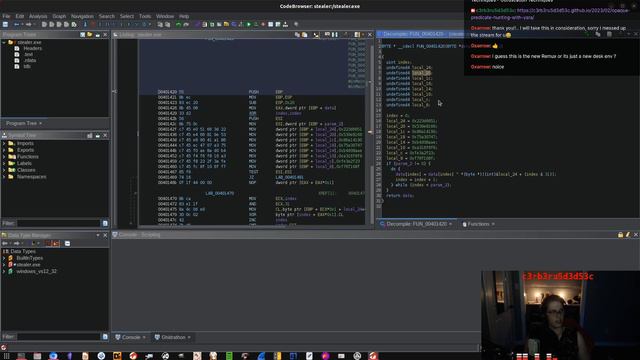Expand the Exports folder in Symbol Tree
This screenshot has height=360, width=640.
[x=4, y=150]
